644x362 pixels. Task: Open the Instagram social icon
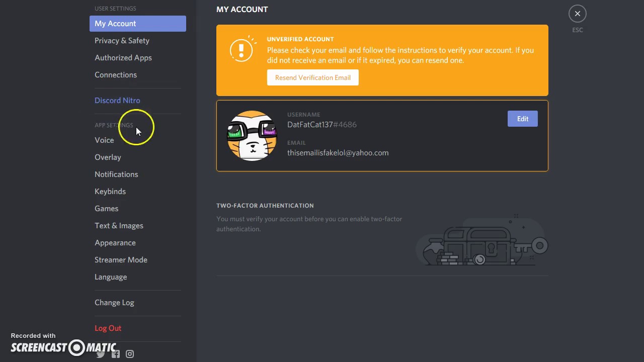pyautogui.click(x=130, y=354)
